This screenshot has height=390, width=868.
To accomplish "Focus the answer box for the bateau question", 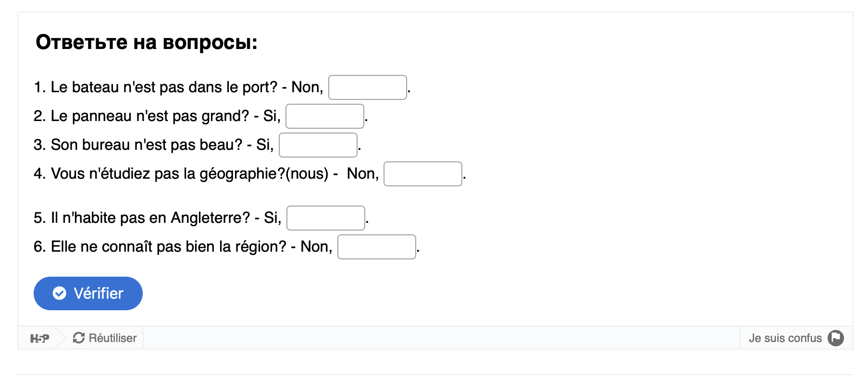I will [367, 87].
